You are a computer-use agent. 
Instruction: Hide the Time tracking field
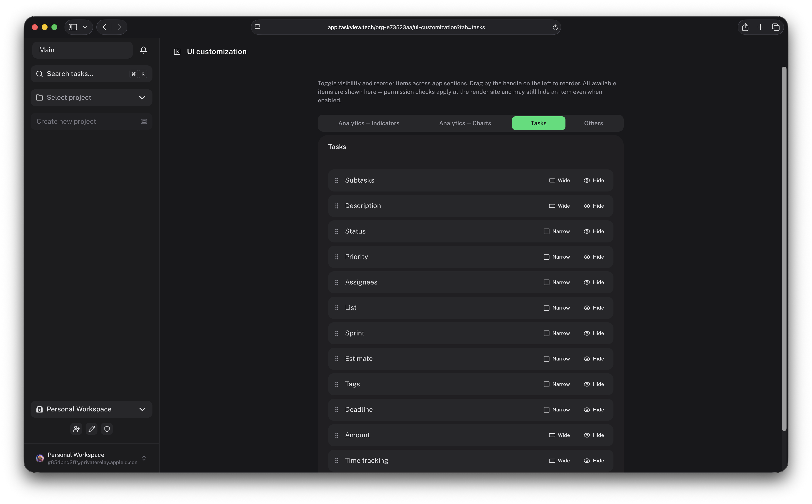tap(594, 461)
